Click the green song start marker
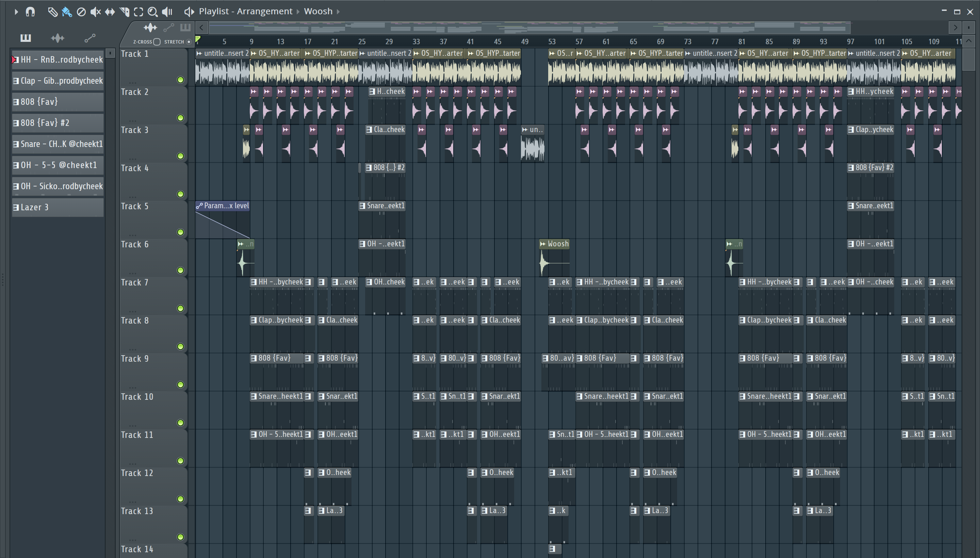The height and width of the screenshot is (558, 980). pos(198,39)
